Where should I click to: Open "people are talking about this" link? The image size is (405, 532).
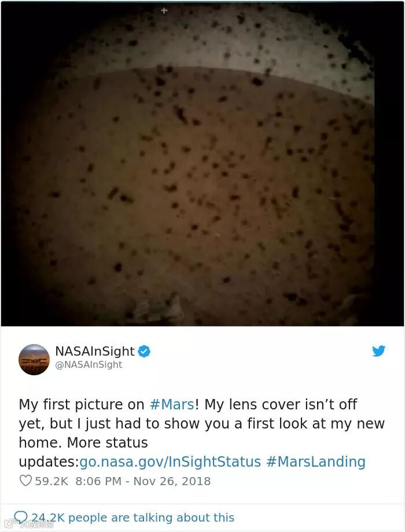pyautogui.click(x=152, y=518)
